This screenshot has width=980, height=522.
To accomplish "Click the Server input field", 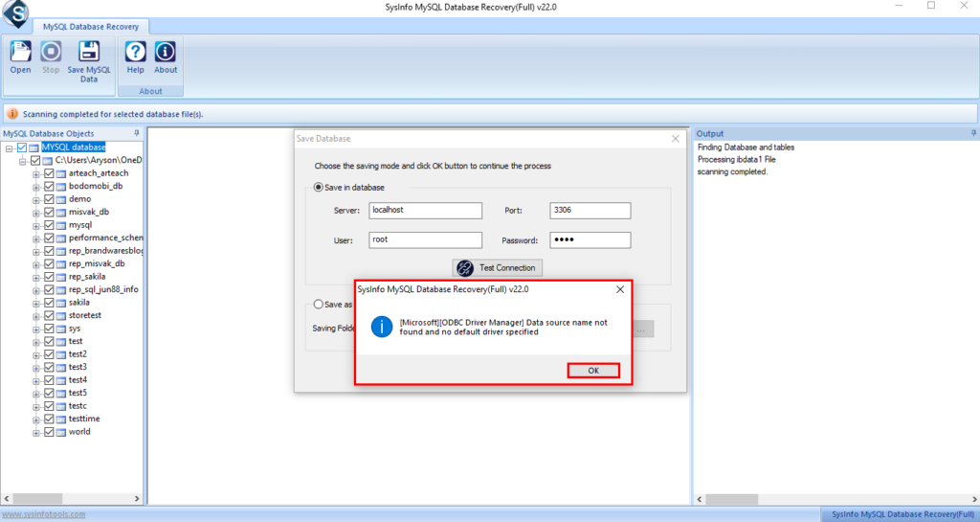I will (x=425, y=211).
